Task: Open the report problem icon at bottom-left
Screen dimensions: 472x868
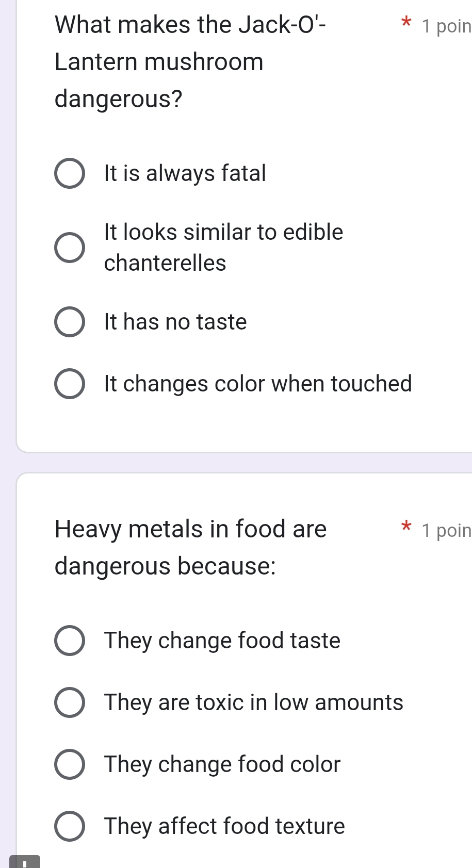Action: [24, 862]
